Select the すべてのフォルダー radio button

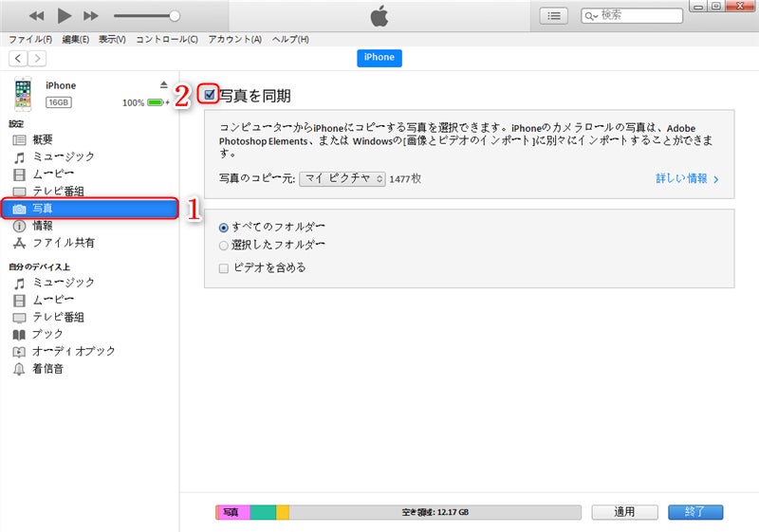click(x=223, y=228)
